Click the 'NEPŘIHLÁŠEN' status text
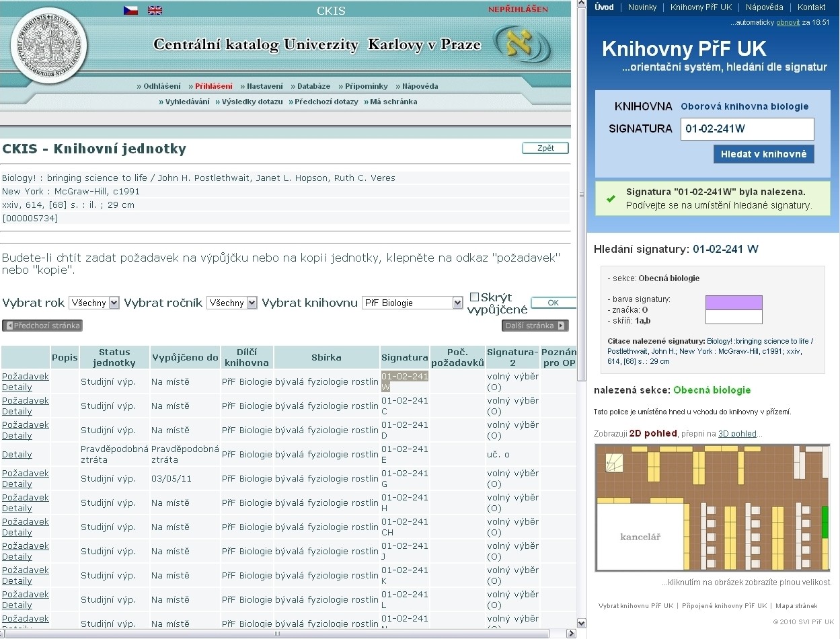Viewport: 840px width, 639px height. point(518,9)
